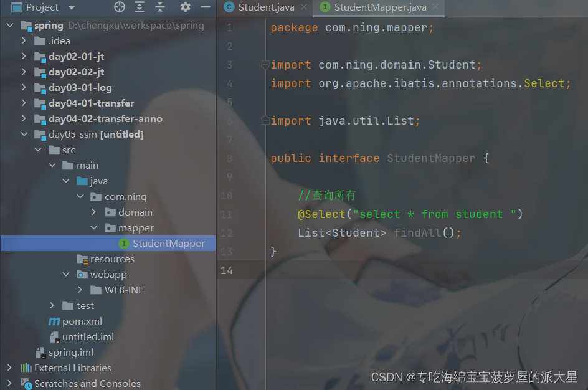Screen dimensions: 588x390
Task: Click the pom.xml Maven m icon
Action: [x=54, y=321]
